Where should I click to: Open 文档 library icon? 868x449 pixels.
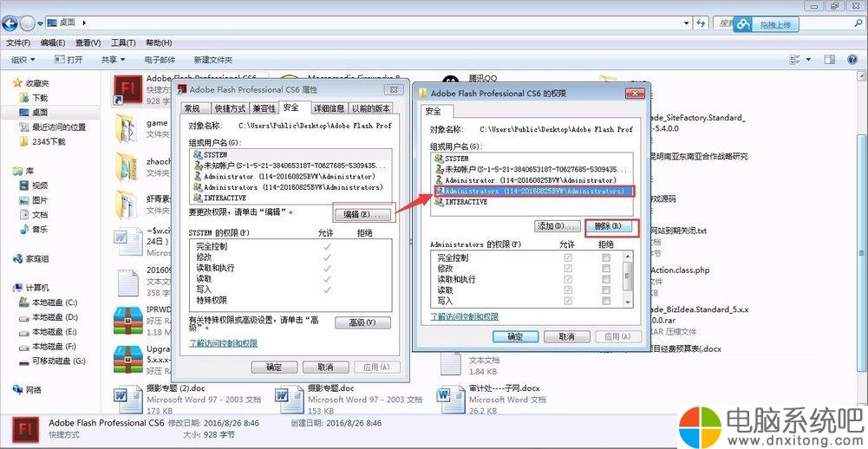(x=23, y=214)
